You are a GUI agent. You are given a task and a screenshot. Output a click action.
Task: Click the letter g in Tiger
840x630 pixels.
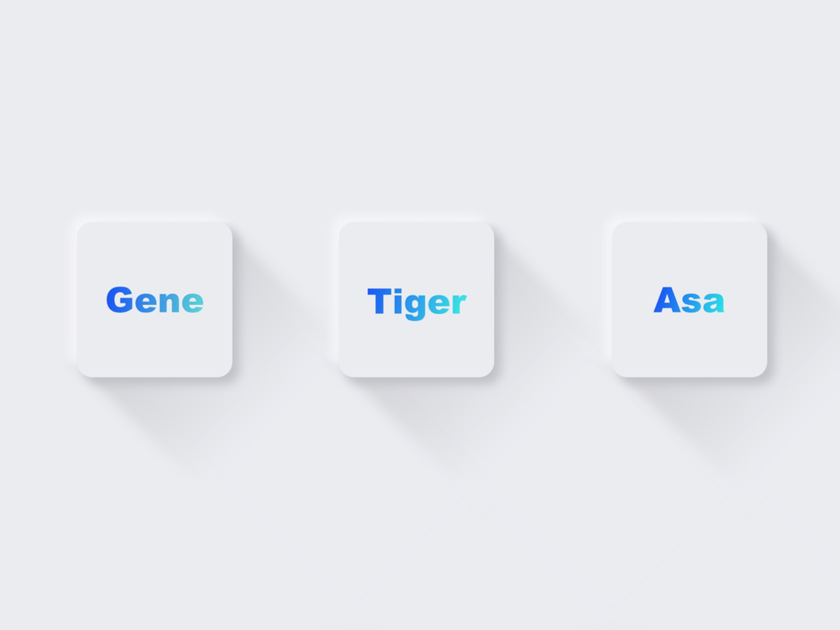pos(416,307)
